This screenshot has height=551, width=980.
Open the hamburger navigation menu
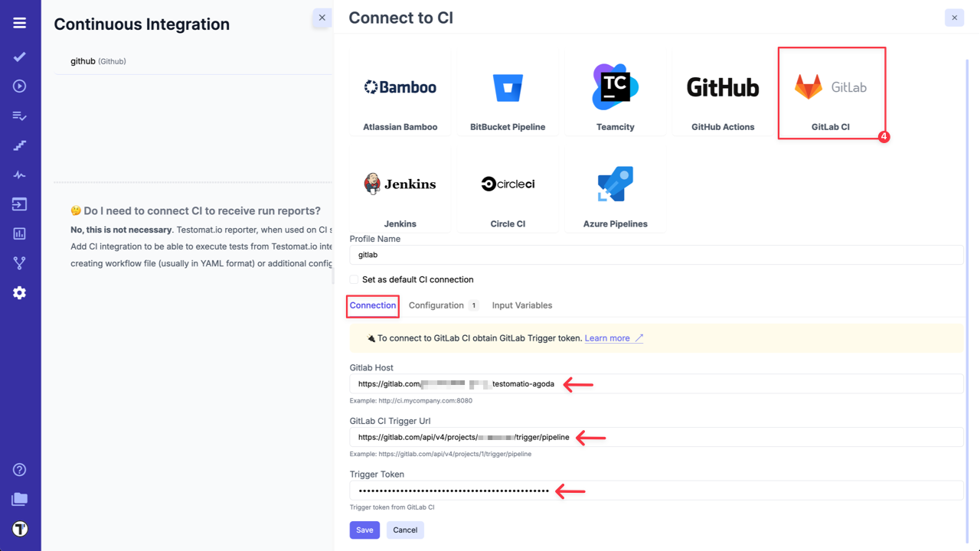[20, 21]
